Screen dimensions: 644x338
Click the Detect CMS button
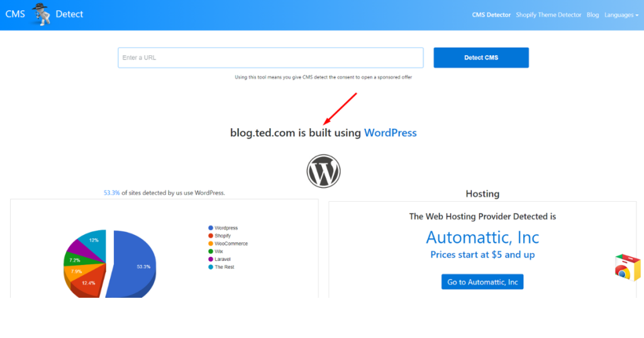pyautogui.click(x=481, y=57)
